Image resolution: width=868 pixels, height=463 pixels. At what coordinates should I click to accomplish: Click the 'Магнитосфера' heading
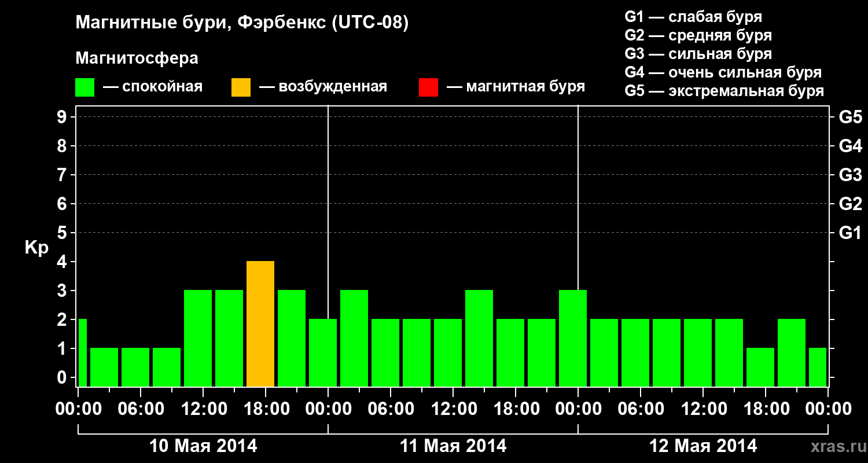click(137, 58)
